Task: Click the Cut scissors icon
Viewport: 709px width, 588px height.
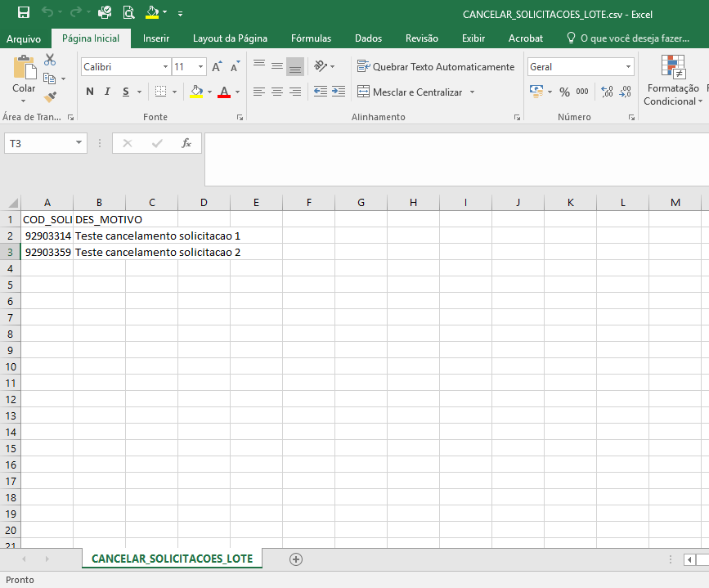Action: coord(50,60)
